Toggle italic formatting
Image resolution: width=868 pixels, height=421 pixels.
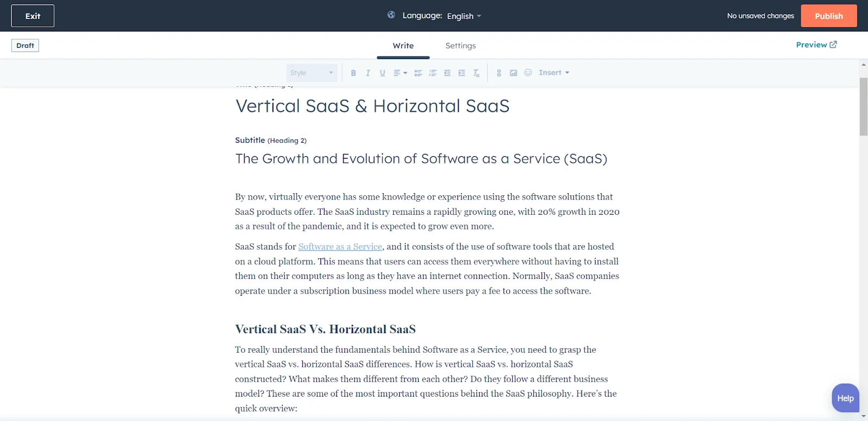point(368,73)
